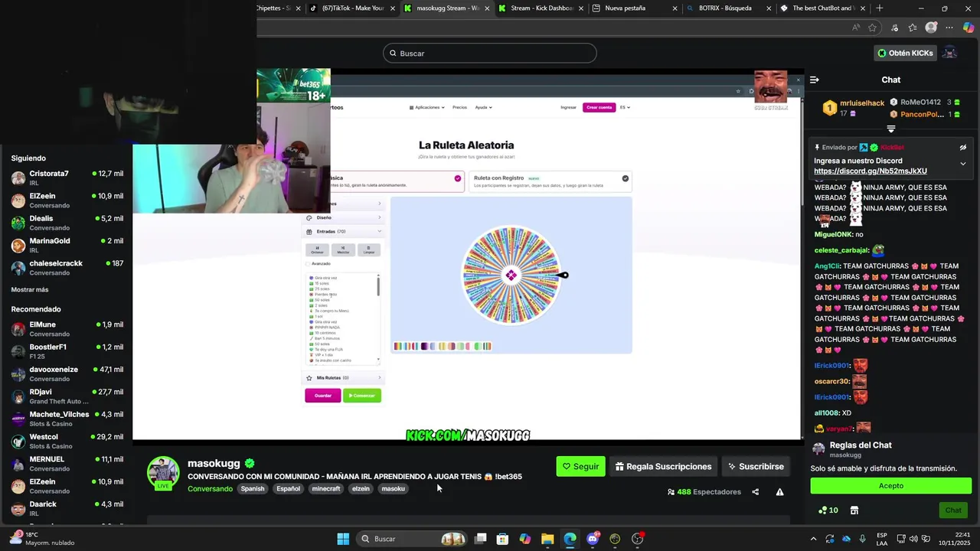This screenshot has height=551, width=980.
Task: Open channel points showing 10
Action: point(828,510)
